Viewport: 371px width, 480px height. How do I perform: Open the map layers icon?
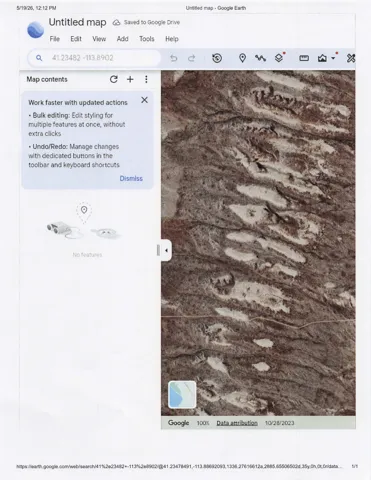coord(279,58)
